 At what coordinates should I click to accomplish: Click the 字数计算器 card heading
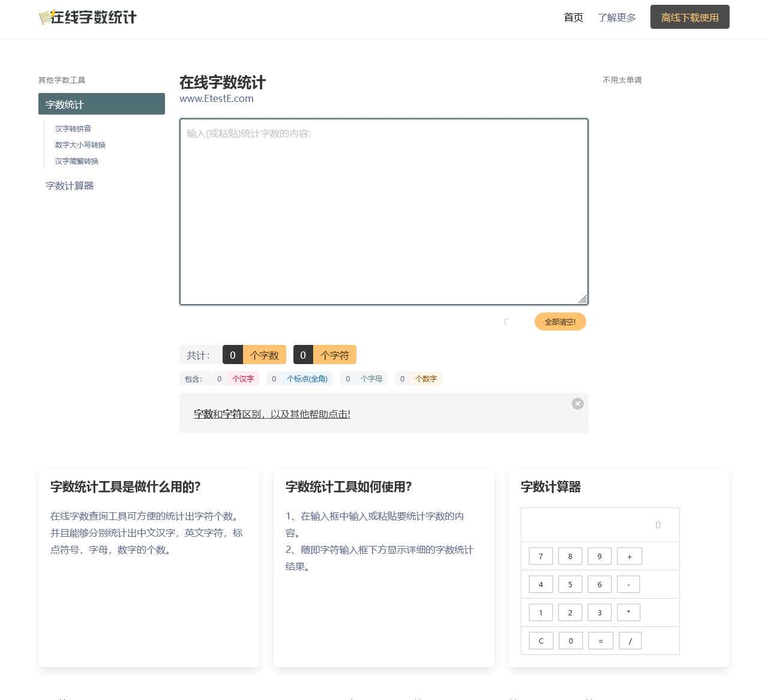[551, 486]
